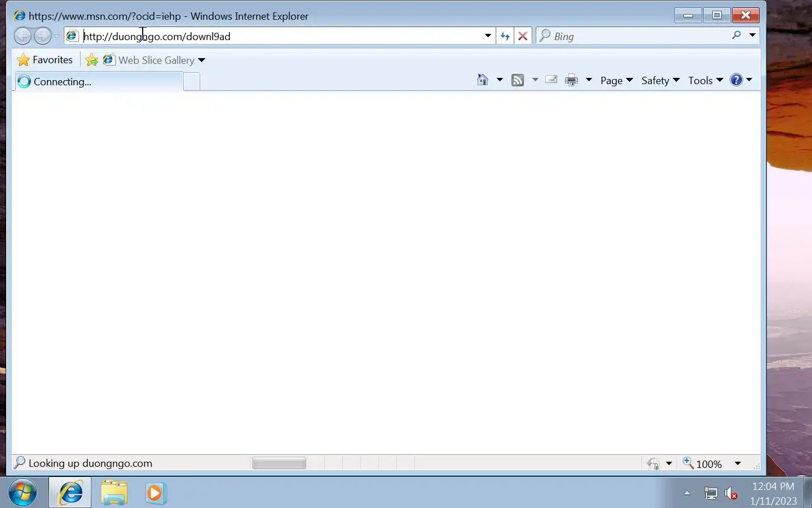This screenshot has width=812, height=508.
Task: Click the Read Mail icon
Action: coord(551,80)
